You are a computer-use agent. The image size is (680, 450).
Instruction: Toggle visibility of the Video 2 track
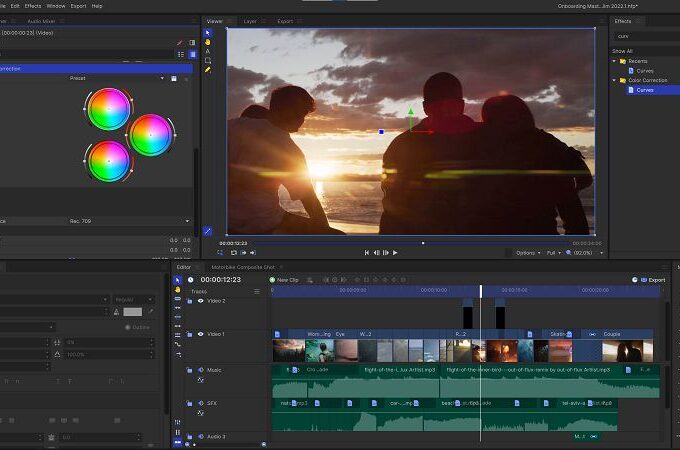(x=200, y=300)
